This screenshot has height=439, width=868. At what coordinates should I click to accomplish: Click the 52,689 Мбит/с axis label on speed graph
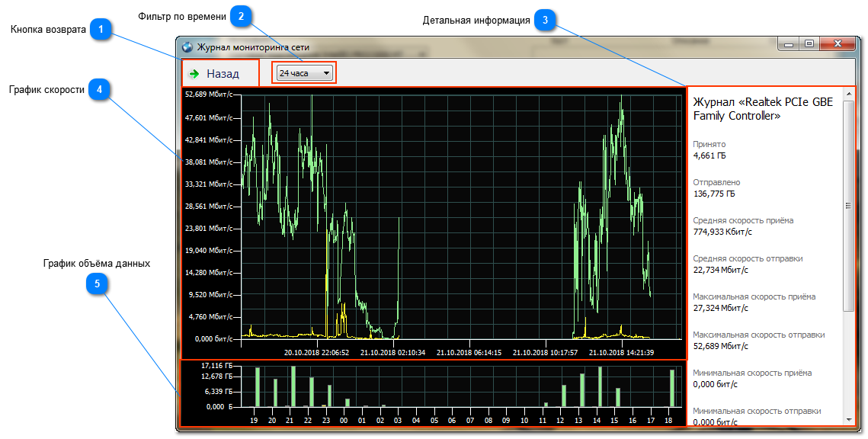(210, 95)
